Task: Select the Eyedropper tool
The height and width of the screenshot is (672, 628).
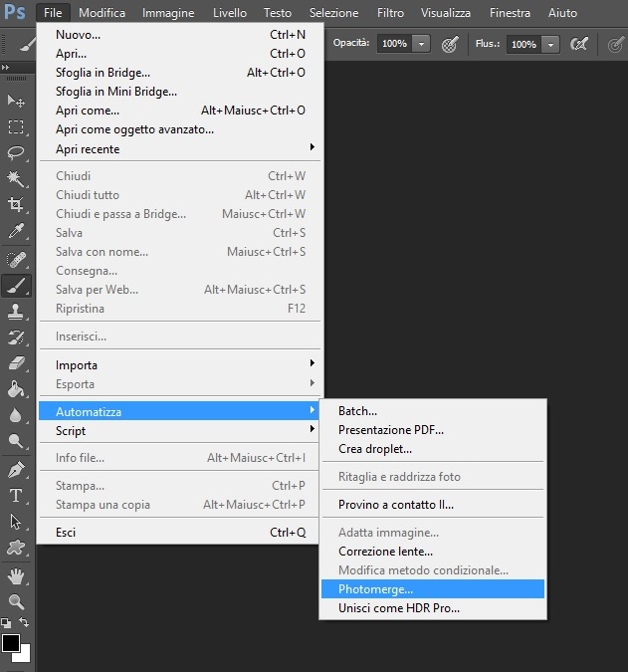Action: pos(16,231)
